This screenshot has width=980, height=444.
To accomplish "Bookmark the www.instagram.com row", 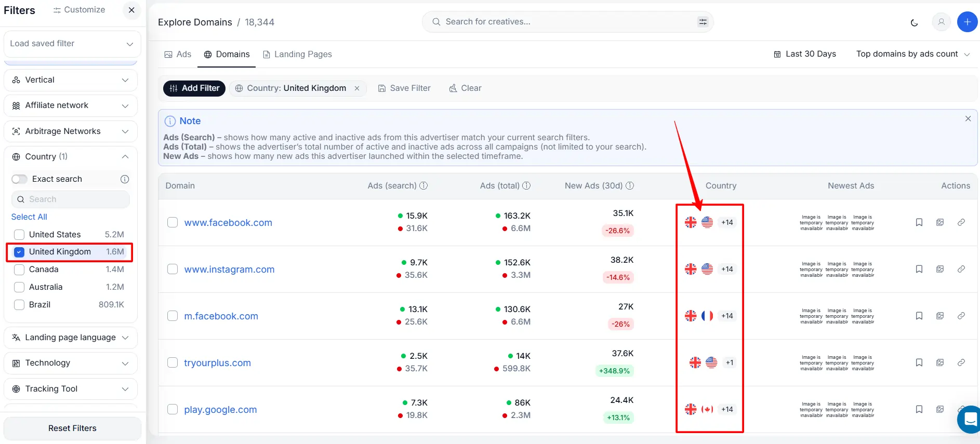I will click(x=919, y=270).
